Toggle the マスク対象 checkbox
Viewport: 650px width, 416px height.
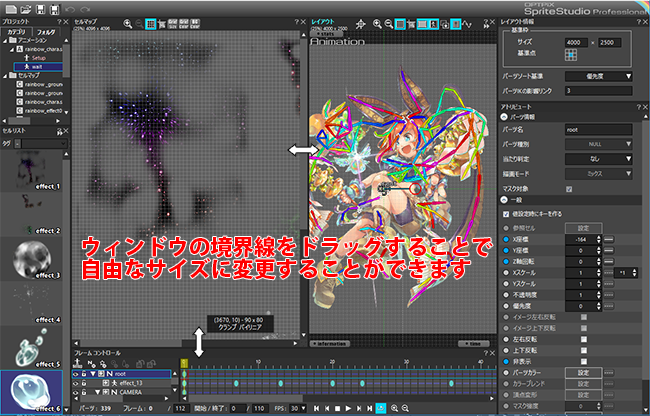tap(569, 189)
